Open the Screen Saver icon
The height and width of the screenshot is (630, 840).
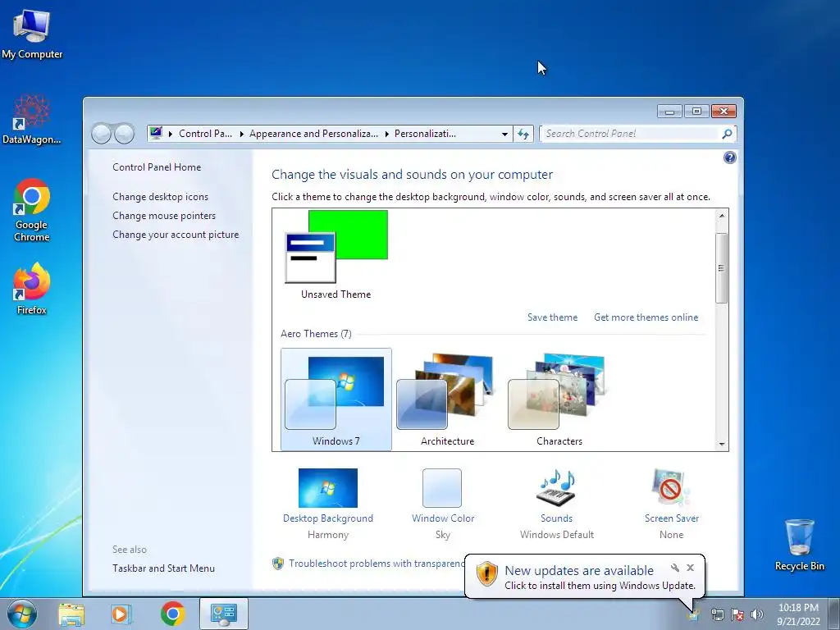671,488
